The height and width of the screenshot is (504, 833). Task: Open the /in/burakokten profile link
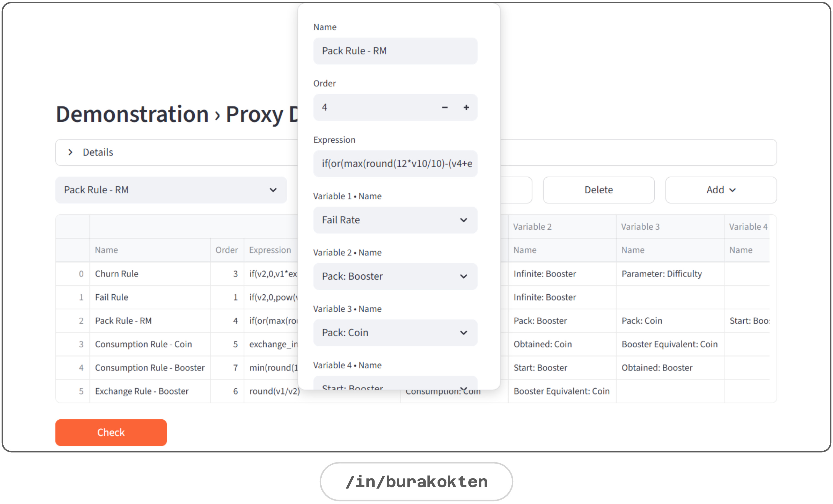click(x=416, y=482)
